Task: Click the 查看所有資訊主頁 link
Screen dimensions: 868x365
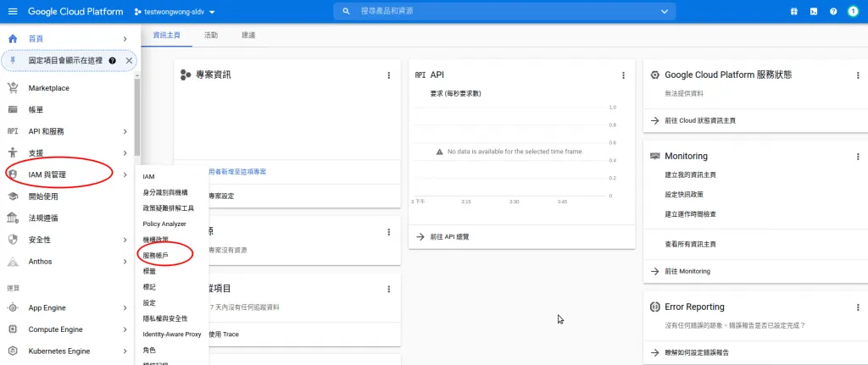Action: click(690, 244)
